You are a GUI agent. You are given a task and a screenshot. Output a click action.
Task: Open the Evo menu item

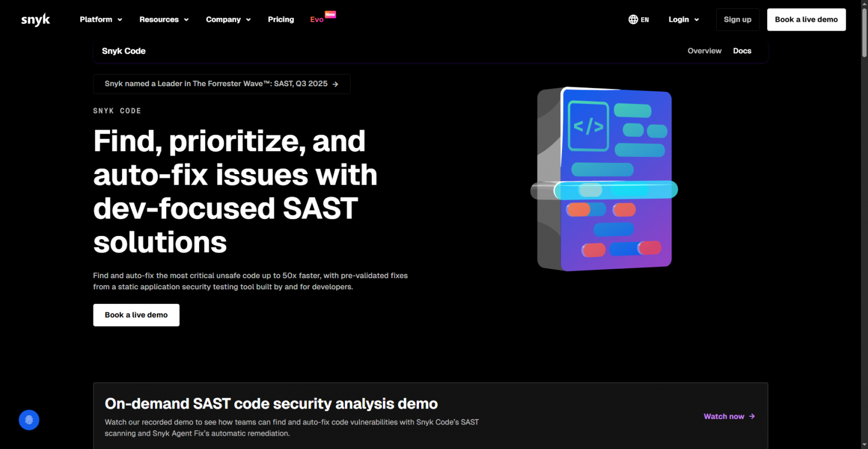(x=316, y=19)
